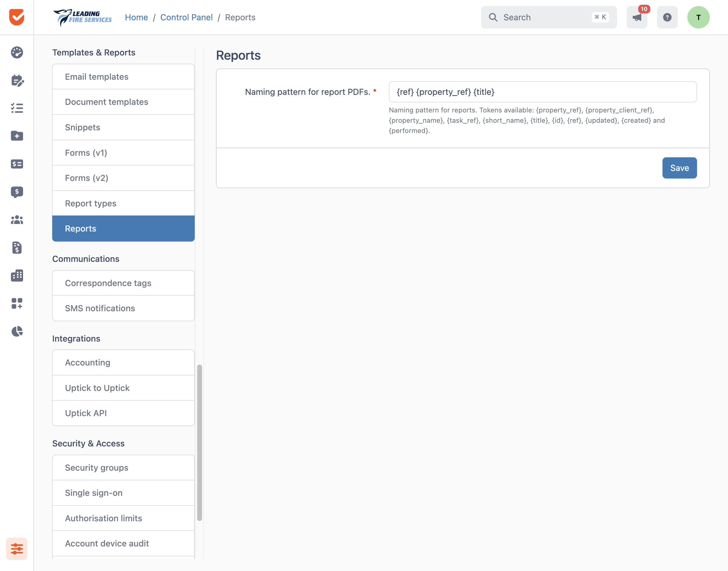The image size is (728, 571).
Task: Open the folder plus icon in sidebar
Action: (17, 136)
